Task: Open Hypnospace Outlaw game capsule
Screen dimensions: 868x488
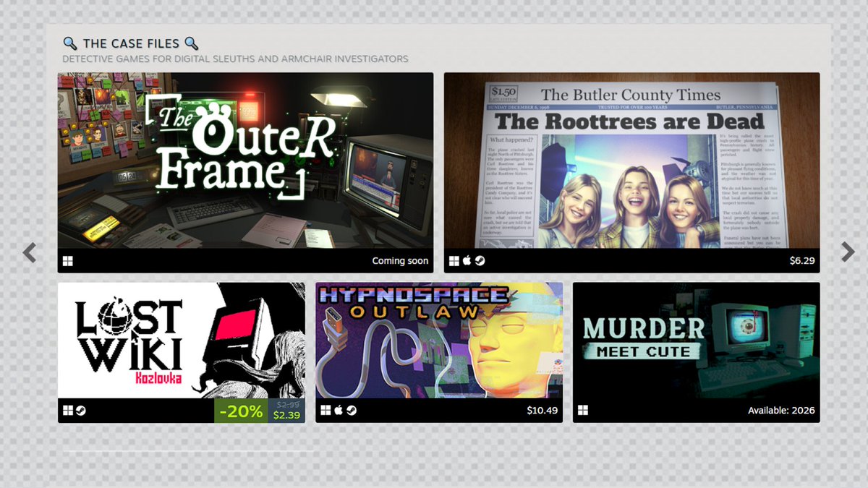Action: click(x=439, y=352)
